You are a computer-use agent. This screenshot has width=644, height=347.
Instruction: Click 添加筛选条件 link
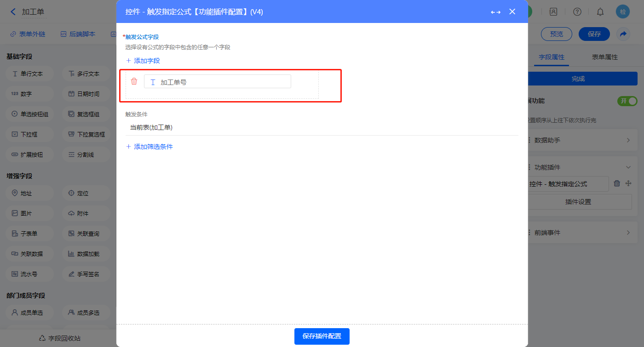coord(149,147)
